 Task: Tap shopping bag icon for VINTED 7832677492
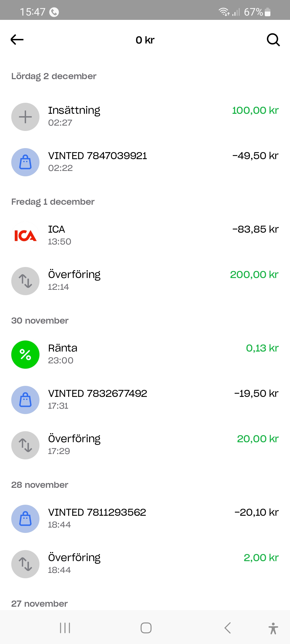pos(25,400)
